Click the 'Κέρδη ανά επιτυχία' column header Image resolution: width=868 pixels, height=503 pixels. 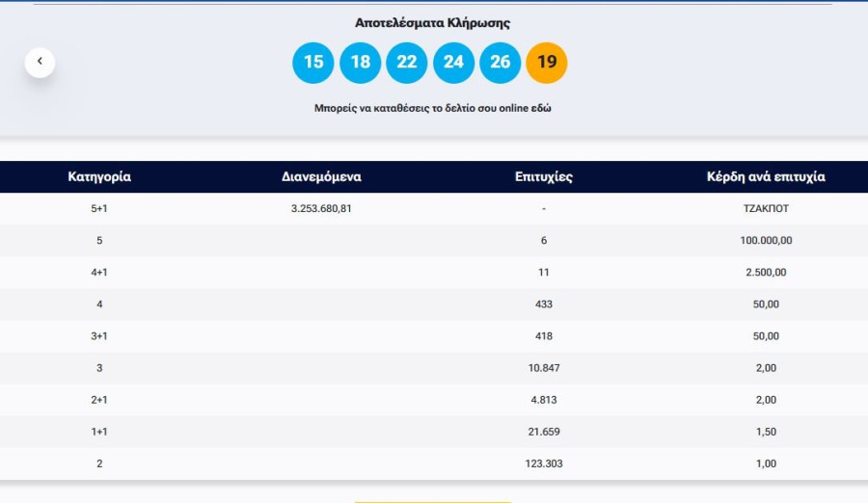(766, 176)
